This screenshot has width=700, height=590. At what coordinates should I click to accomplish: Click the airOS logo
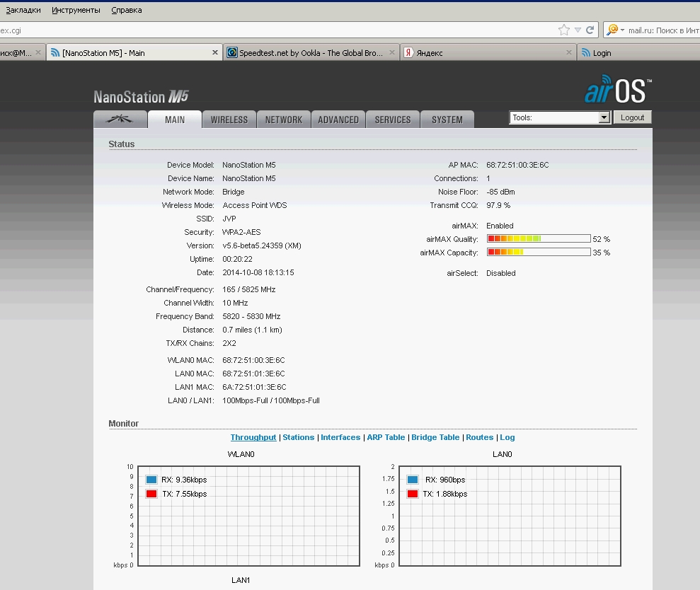coord(619,89)
